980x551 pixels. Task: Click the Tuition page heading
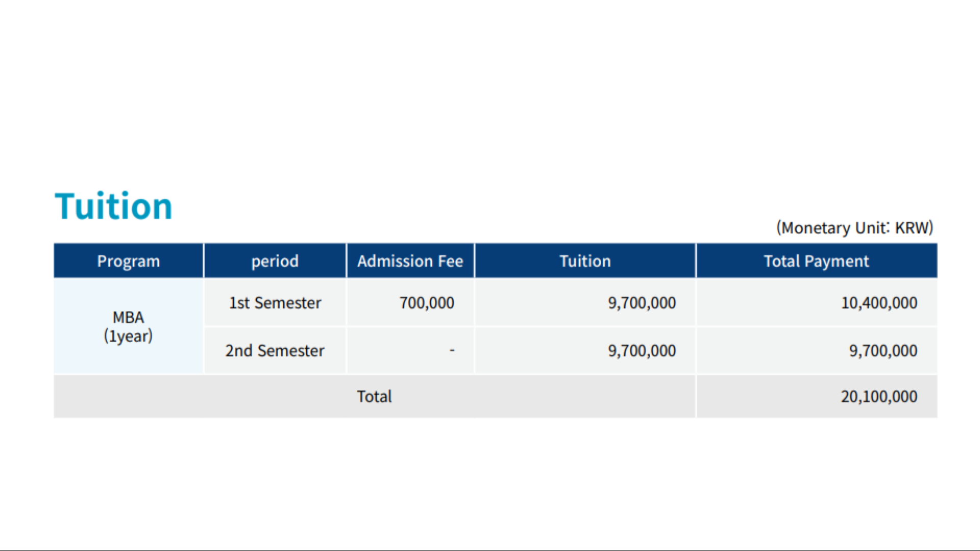[113, 207]
